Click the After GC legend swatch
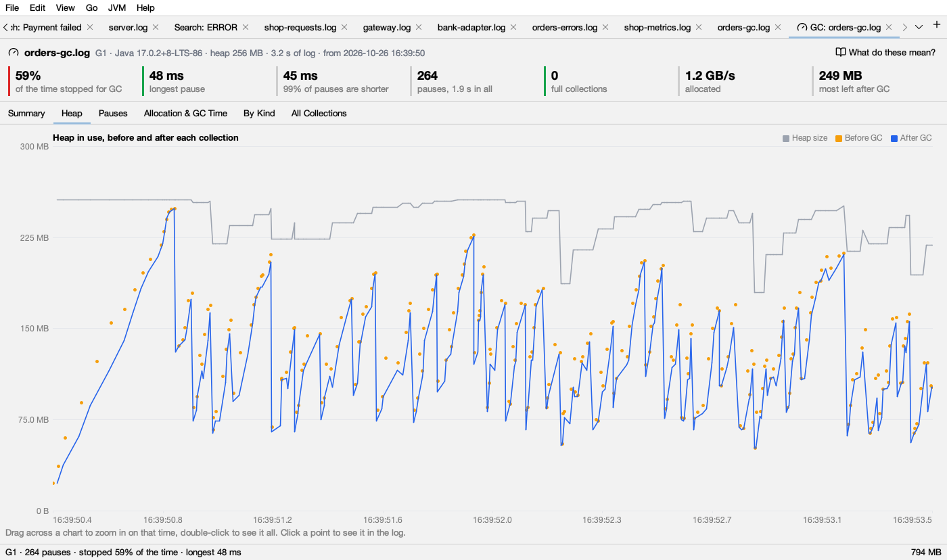 click(894, 138)
